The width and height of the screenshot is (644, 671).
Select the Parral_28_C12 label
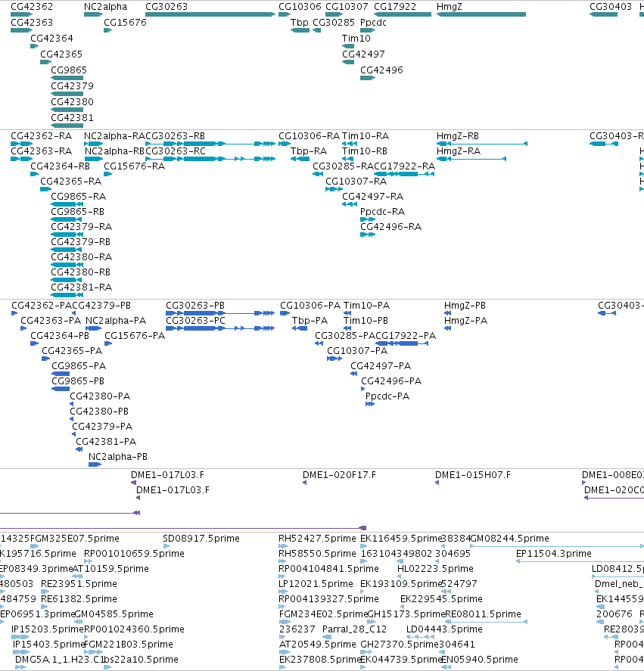coord(355,629)
